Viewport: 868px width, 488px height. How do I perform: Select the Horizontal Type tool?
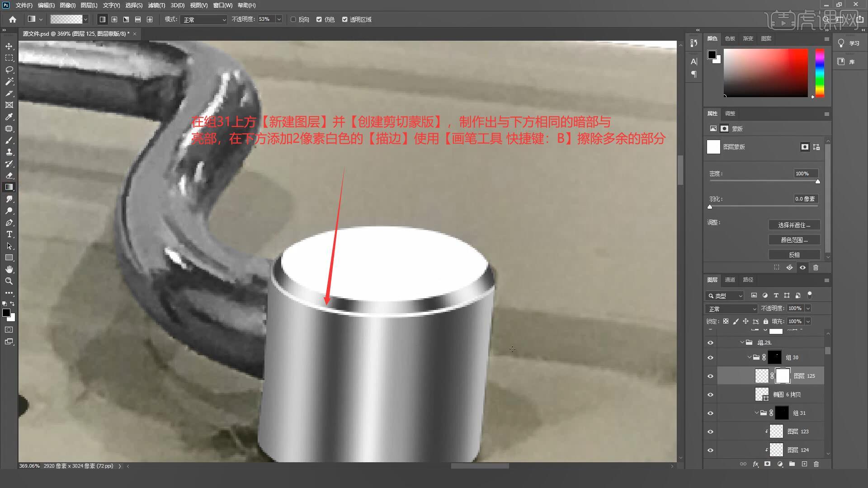point(9,235)
